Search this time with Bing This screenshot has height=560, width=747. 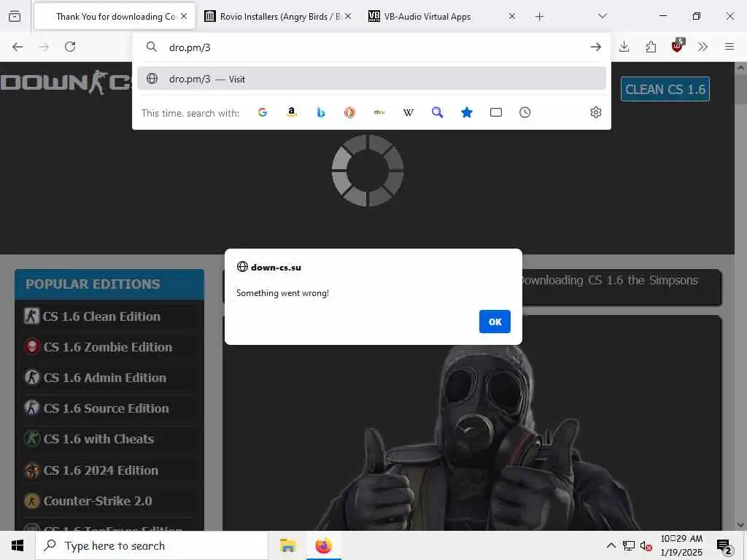321,112
